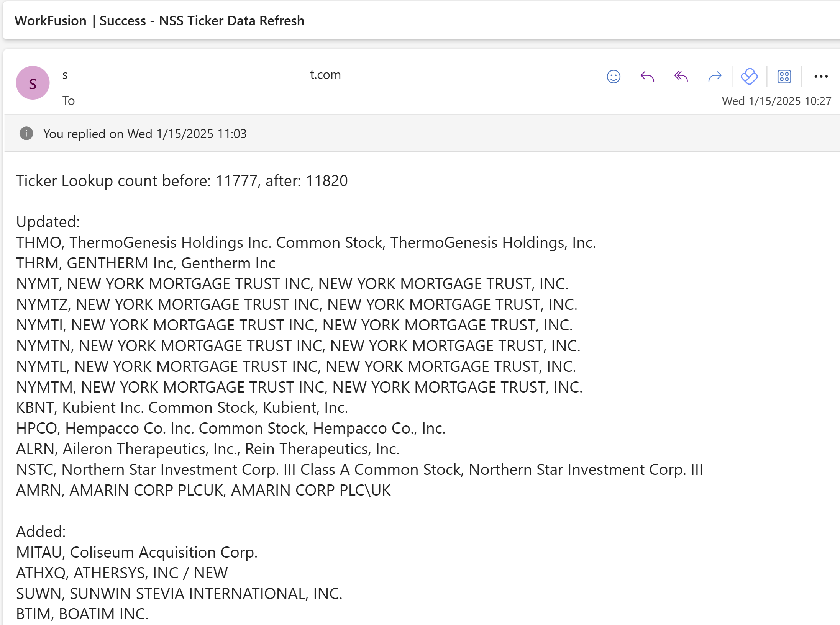Click the emoji reaction smiley icon

pos(613,77)
